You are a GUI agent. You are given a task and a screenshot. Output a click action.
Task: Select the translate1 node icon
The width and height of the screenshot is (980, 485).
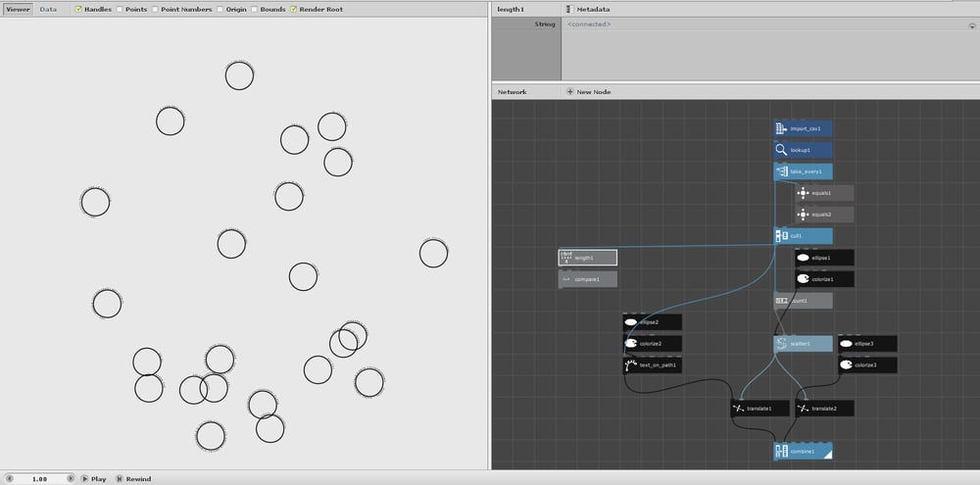[x=738, y=409]
